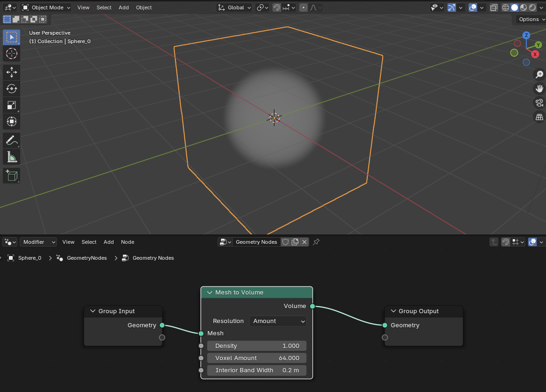Screen dimensions: 546x392
Task: Duplicate the Geometry Nodes node group
Action: click(295, 242)
